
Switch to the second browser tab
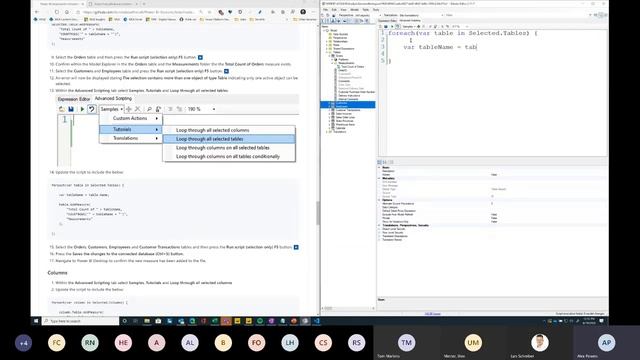[112, 4]
